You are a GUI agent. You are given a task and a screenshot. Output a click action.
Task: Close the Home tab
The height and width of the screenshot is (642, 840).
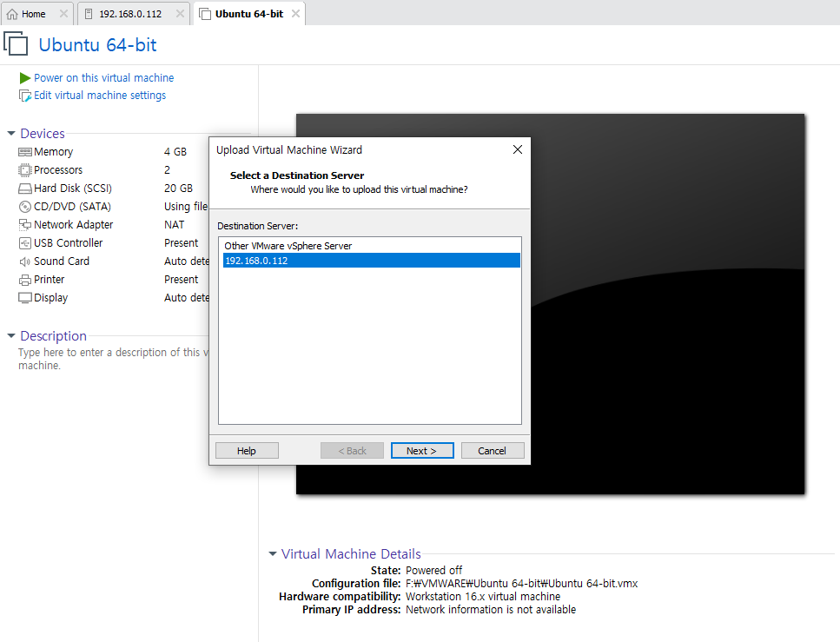click(x=63, y=13)
